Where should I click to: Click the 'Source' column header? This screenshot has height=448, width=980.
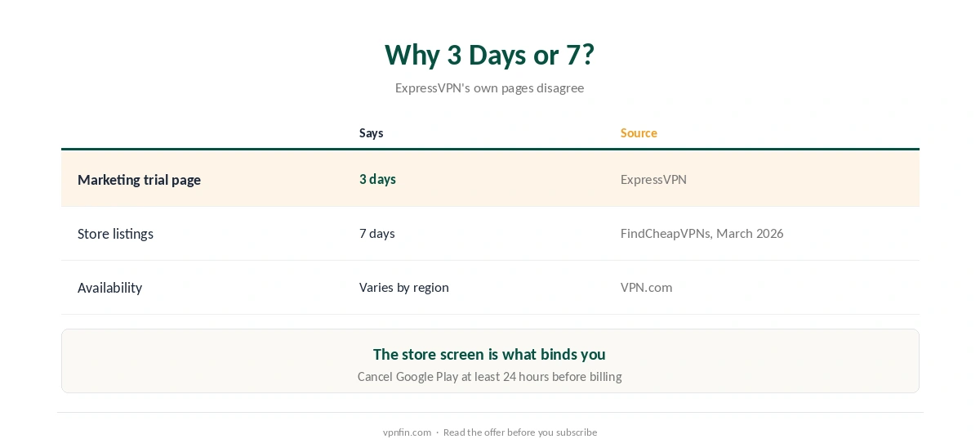tap(639, 133)
